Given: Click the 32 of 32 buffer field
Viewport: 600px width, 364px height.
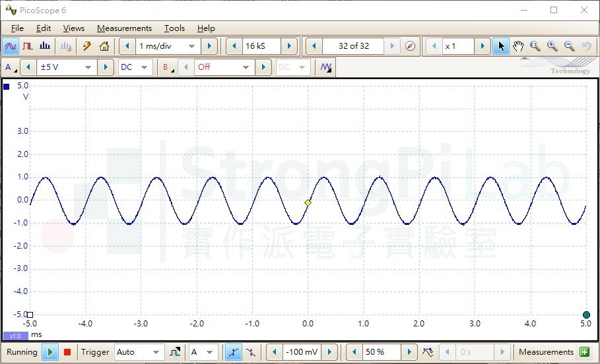Looking at the screenshot, I should [353, 46].
